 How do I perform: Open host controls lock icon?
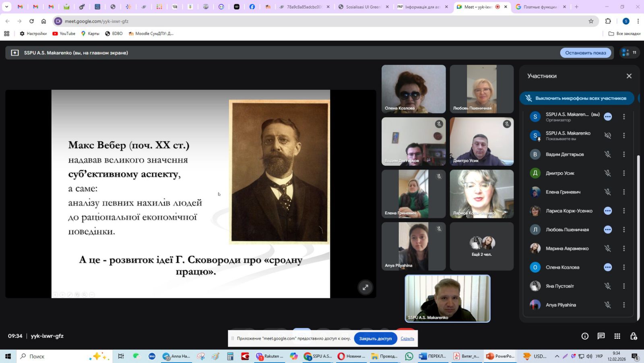click(634, 336)
